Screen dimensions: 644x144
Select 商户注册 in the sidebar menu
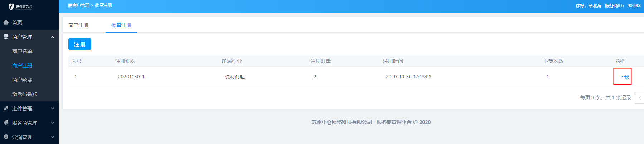(22, 66)
